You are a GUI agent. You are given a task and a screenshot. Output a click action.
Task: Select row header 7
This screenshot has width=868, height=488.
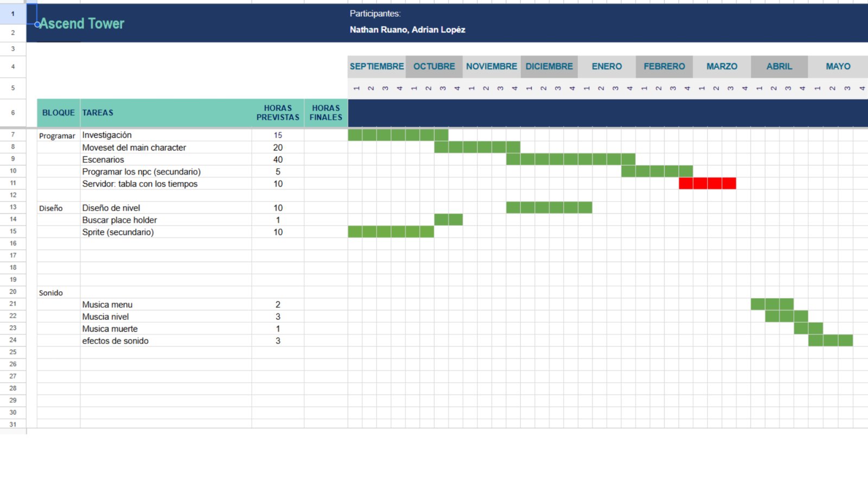pos(13,134)
